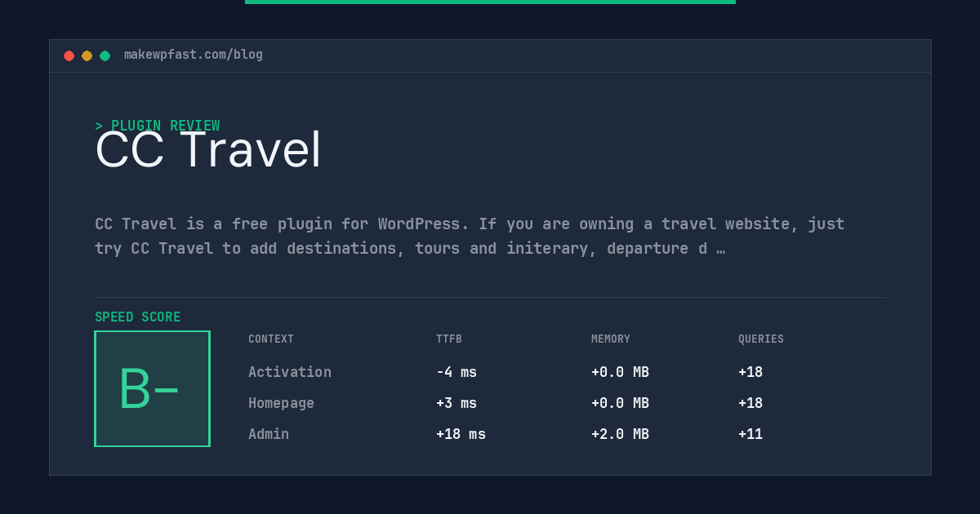Click the makewpfast.com/blog address text
Viewport: 980px width, 514px height.
click(194, 55)
